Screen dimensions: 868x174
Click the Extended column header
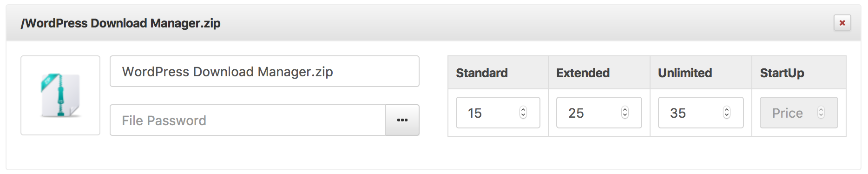pyautogui.click(x=583, y=73)
